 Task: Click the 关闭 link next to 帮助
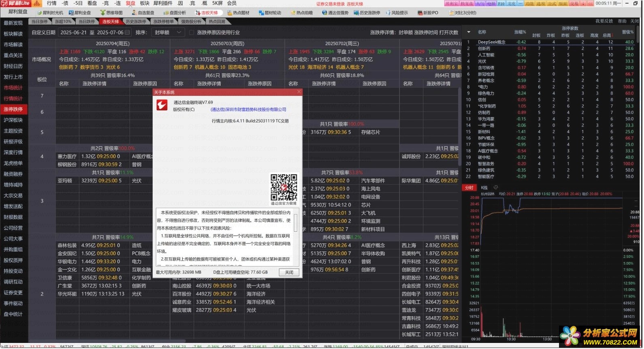pos(635,21)
